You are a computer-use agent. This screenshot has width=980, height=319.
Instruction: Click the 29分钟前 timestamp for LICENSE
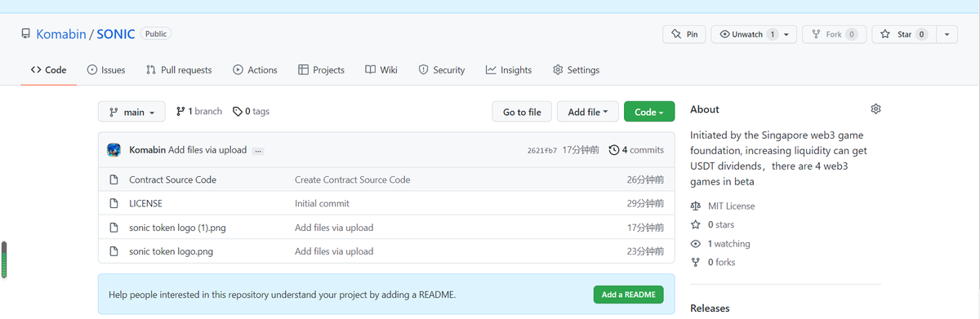tap(645, 203)
